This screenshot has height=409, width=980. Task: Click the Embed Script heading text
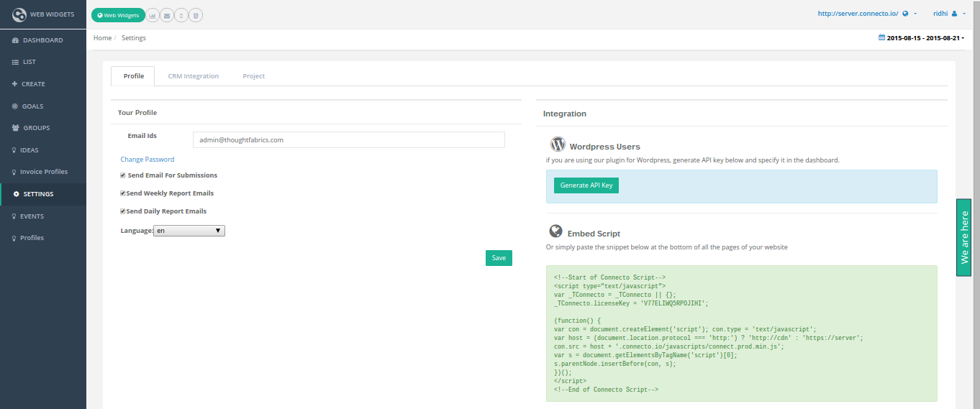[x=594, y=234]
